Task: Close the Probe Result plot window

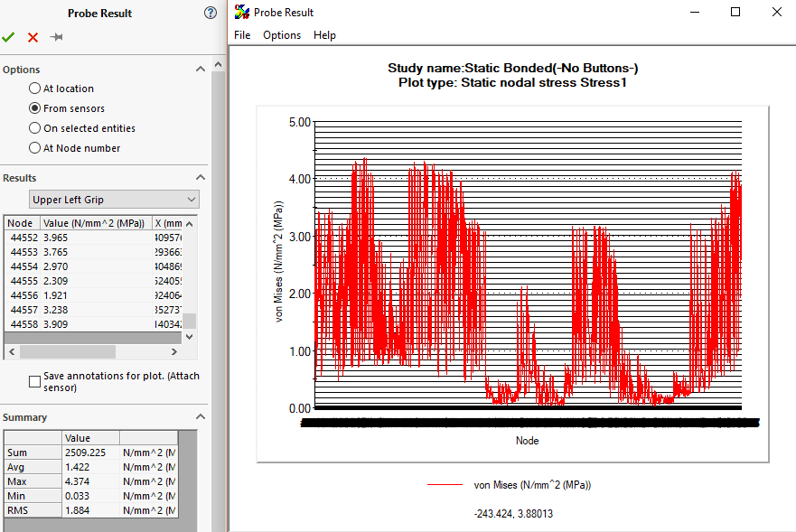Action: pyautogui.click(x=777, y=12)
